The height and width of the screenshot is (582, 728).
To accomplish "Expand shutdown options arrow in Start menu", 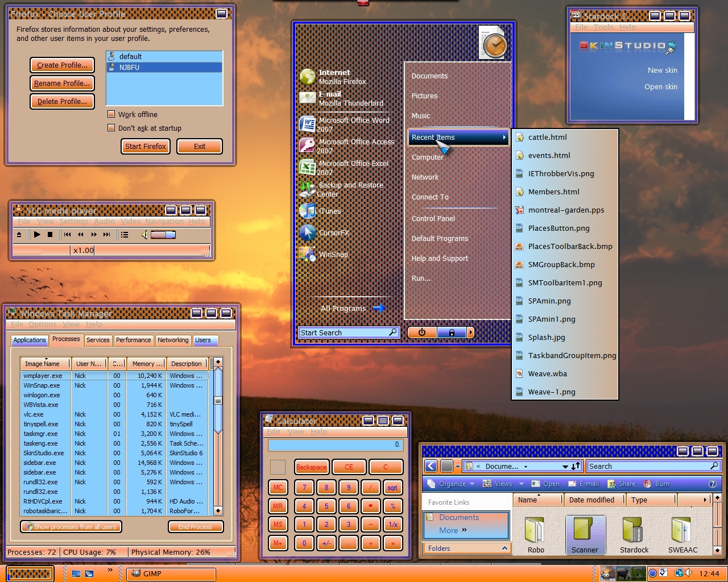I will pyautogui.click(x=470, y=332).
